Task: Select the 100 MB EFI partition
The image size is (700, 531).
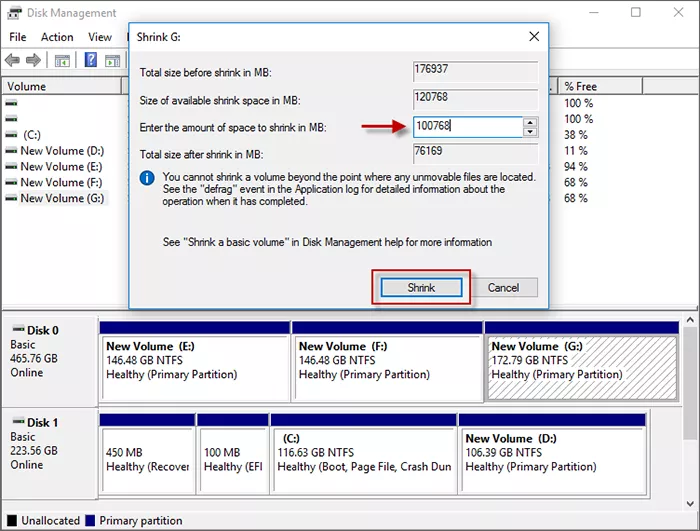Action: 233,453
